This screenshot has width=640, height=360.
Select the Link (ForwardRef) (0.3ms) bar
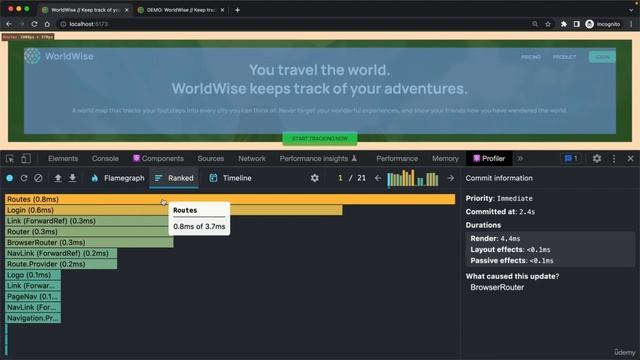click(x=89, y=221)
